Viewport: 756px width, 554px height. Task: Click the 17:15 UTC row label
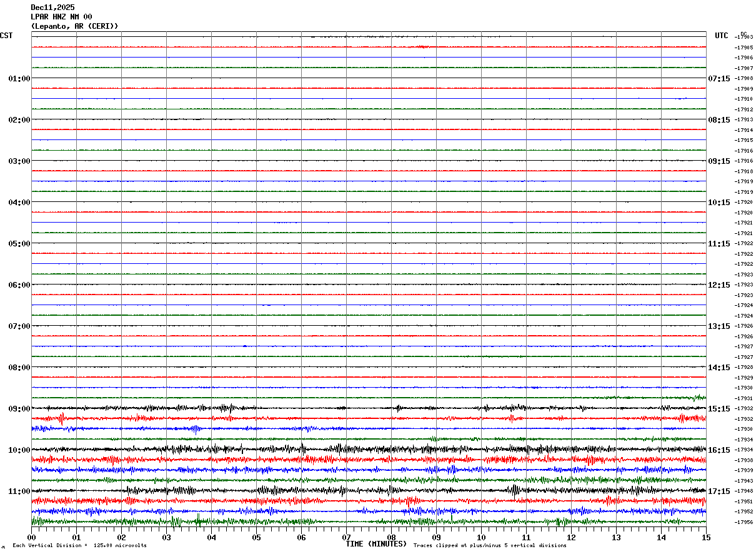(x=719, y=491)
